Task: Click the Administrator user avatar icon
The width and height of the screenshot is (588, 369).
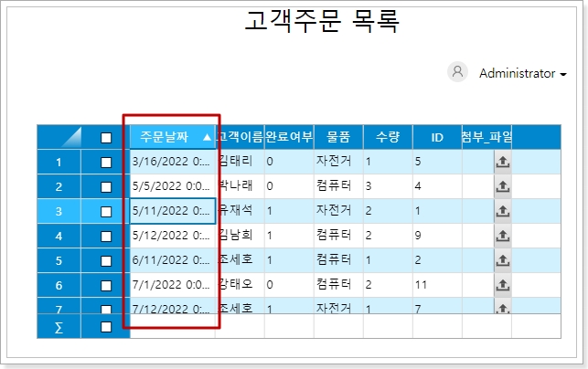Action: pos(458,73)
